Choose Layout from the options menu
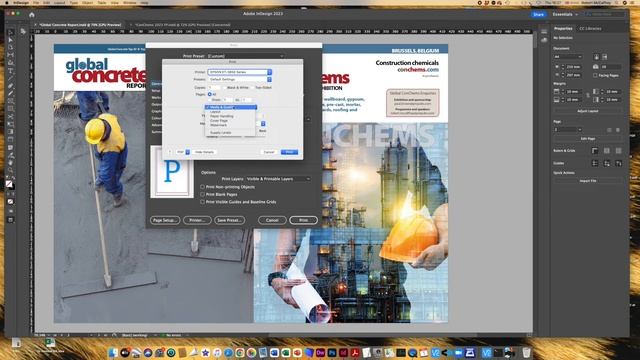Image resolution: width=640 pixels, height=360 pixels. click(216, 111)
